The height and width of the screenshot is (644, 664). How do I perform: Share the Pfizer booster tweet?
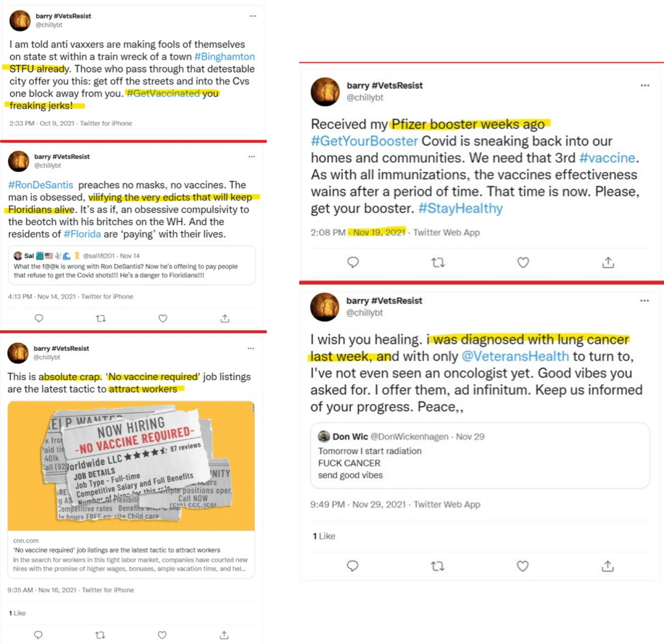pos(608,263)
